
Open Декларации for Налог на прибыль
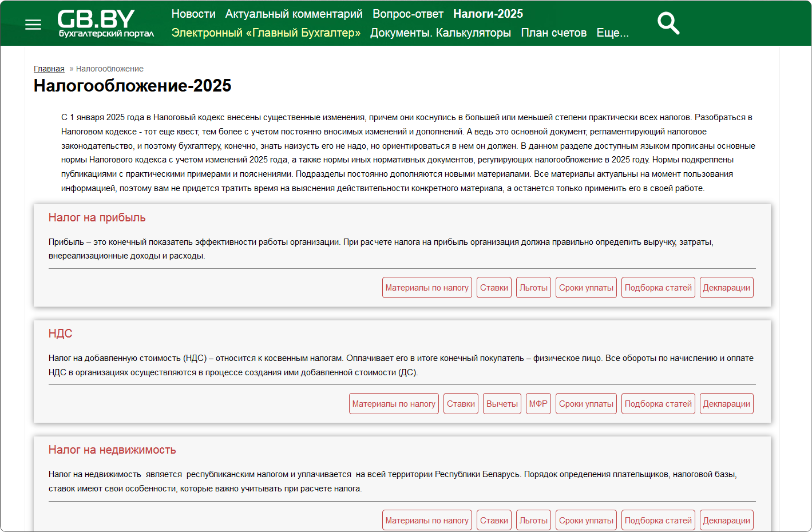click(x=726, y=288)
